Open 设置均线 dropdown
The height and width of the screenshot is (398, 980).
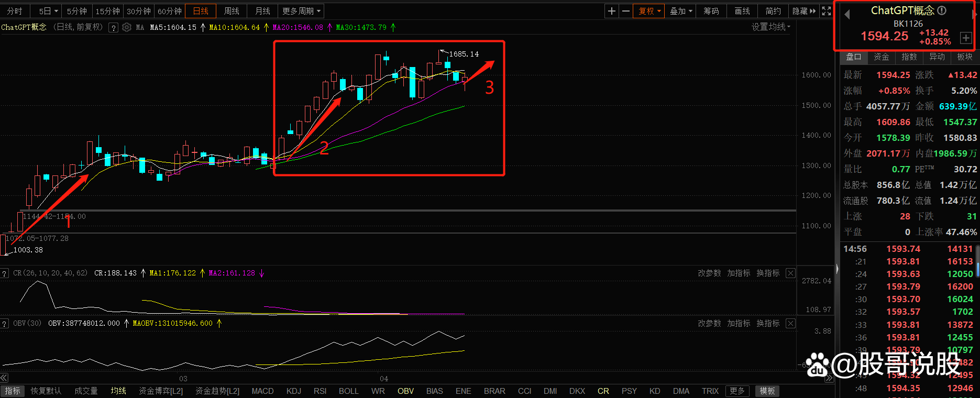point(771,27)
